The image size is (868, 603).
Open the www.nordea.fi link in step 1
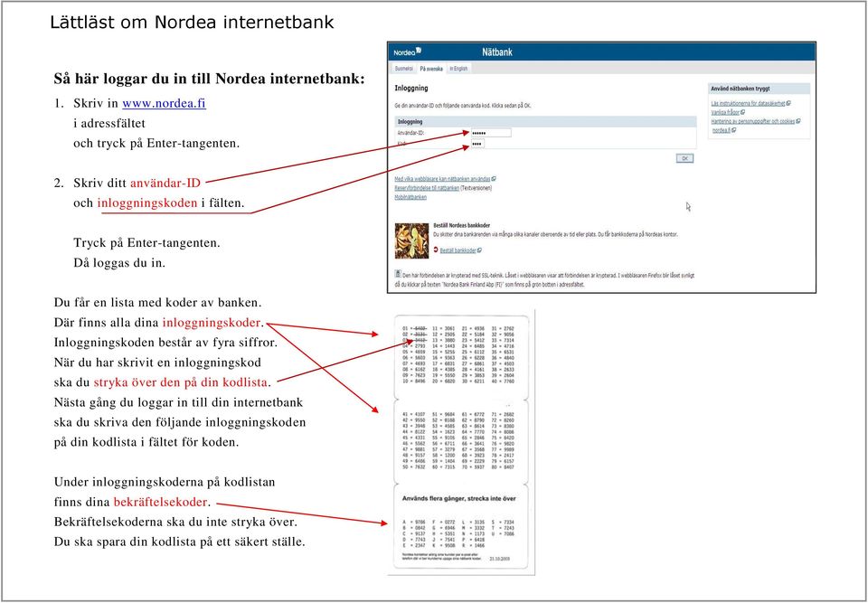click(164, 104)
